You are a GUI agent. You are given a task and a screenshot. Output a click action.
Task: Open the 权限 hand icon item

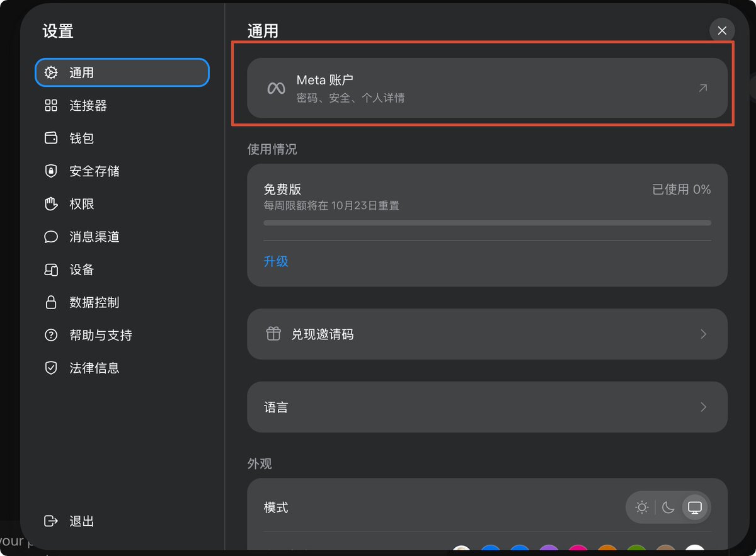coord(122,203)
